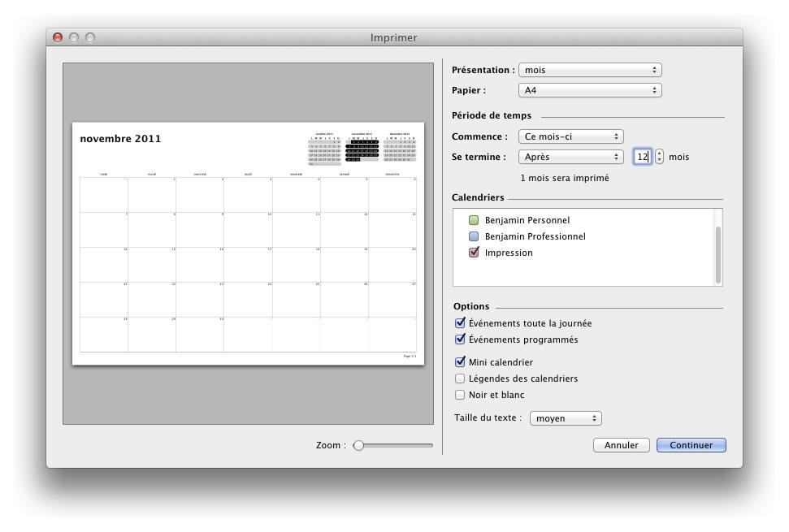Open the Commence dropdown "Ce mois-ci"
Image resolution: width=789 pixels, height=532 pixels.
[x=570, y=136]
